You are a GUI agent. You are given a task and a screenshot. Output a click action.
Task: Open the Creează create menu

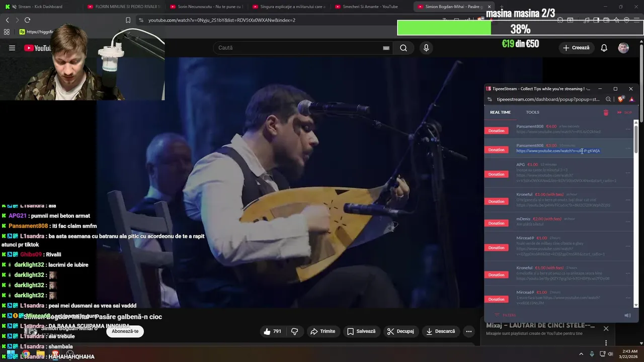(576, 48)
